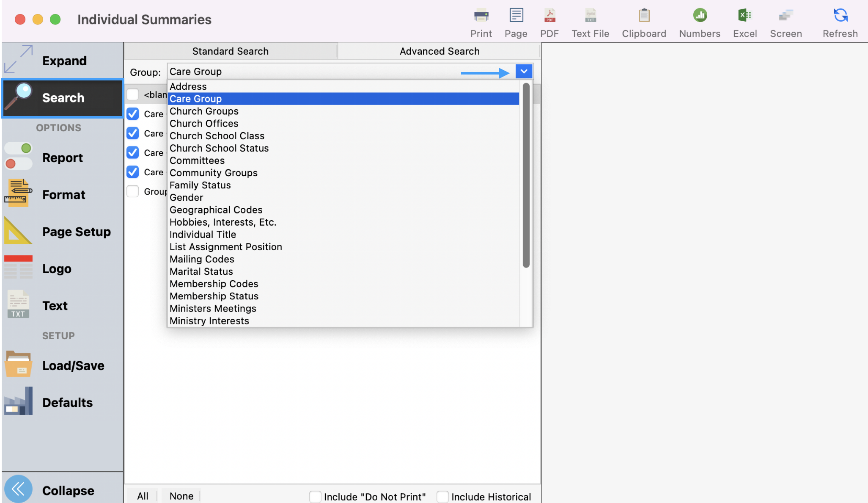Viewport: 868px width, 503px height.
Task: Click the All selection button
Action: [142, 495]
